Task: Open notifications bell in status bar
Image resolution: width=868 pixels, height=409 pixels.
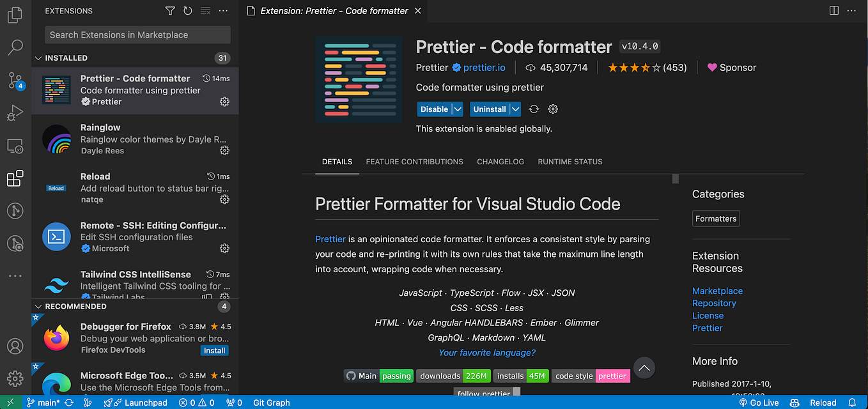Action: (x=852, y=403)
